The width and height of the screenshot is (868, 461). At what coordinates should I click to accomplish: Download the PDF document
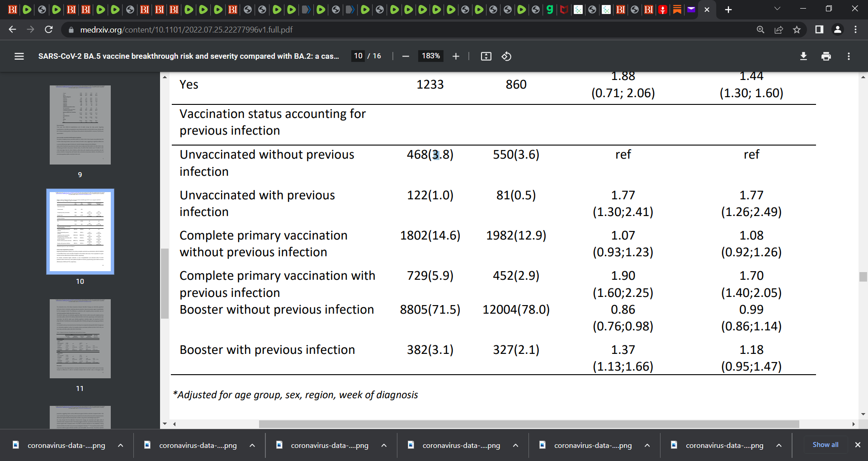(x=804, y=56)
